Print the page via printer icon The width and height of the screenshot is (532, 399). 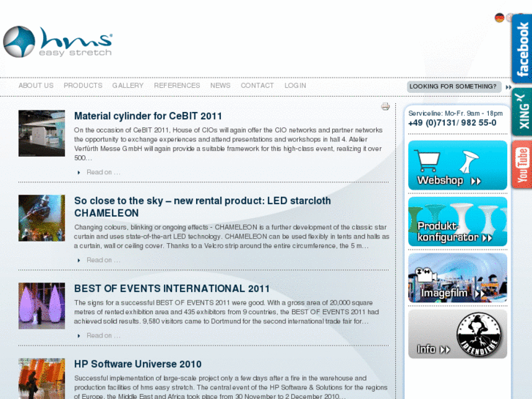click(385, 107)
